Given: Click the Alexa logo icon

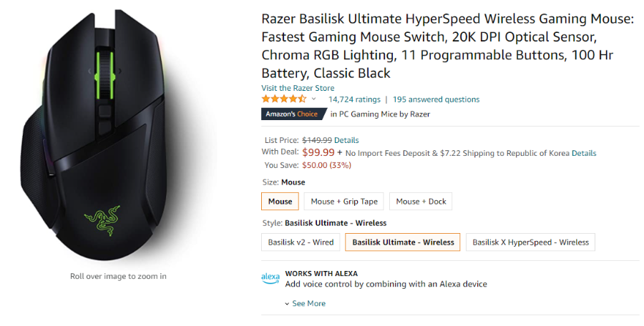Looking at the screenshot, I should coord(270,278).
